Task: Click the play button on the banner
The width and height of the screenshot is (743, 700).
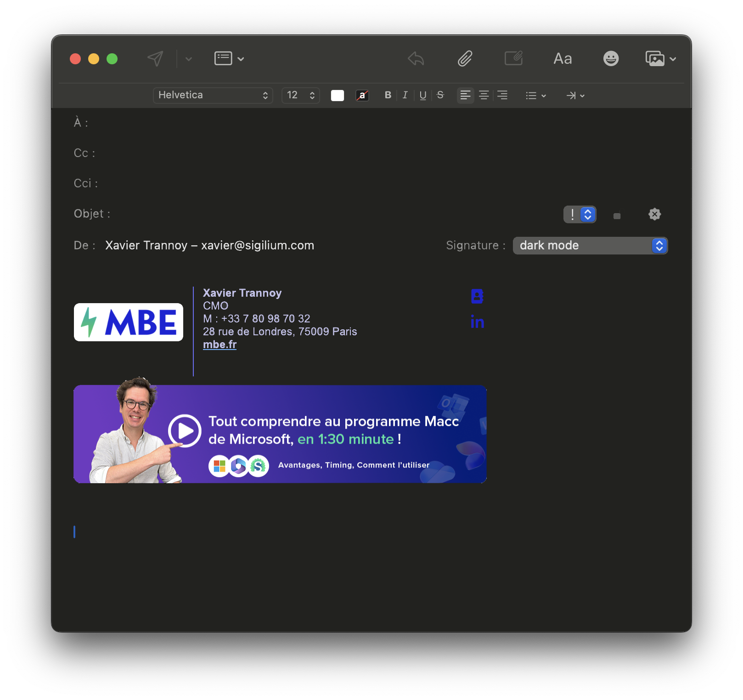Action: tap(185, 431)
